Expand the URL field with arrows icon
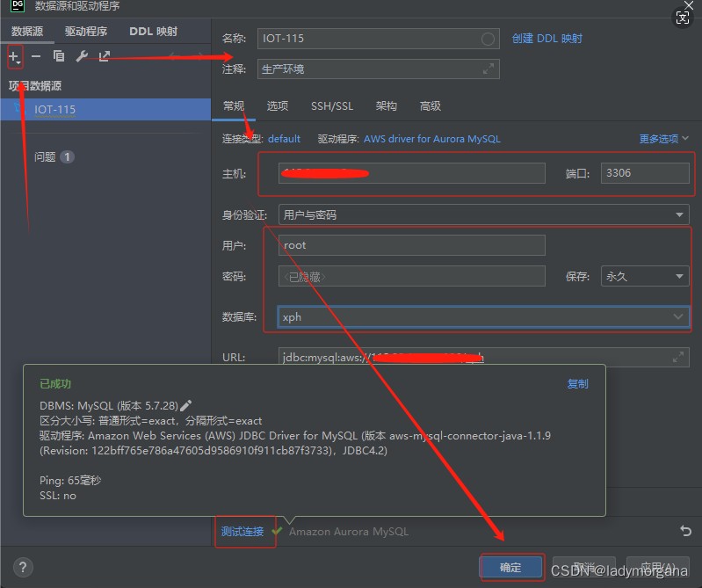 click(677, 357)
